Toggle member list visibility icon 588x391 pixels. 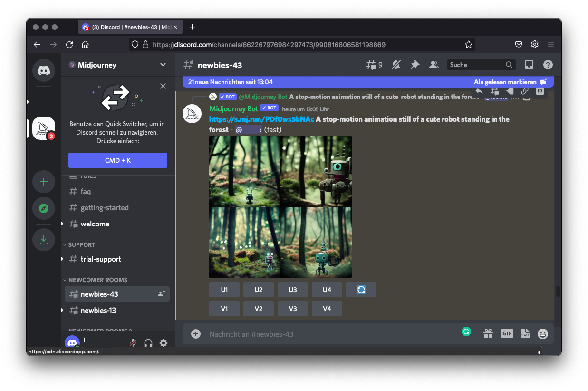(434, 65)
